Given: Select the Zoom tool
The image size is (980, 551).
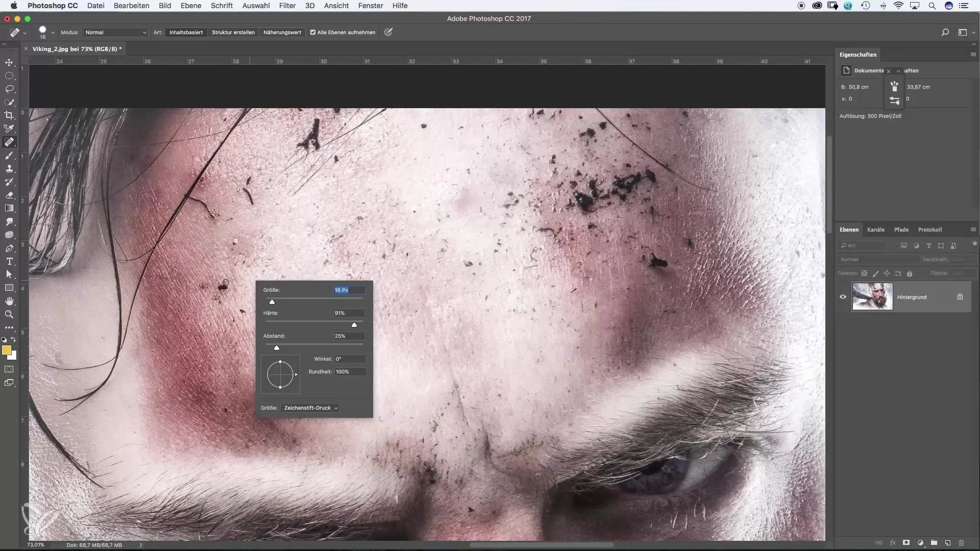Looking at the screenshot, I should (x=9, y=314).
